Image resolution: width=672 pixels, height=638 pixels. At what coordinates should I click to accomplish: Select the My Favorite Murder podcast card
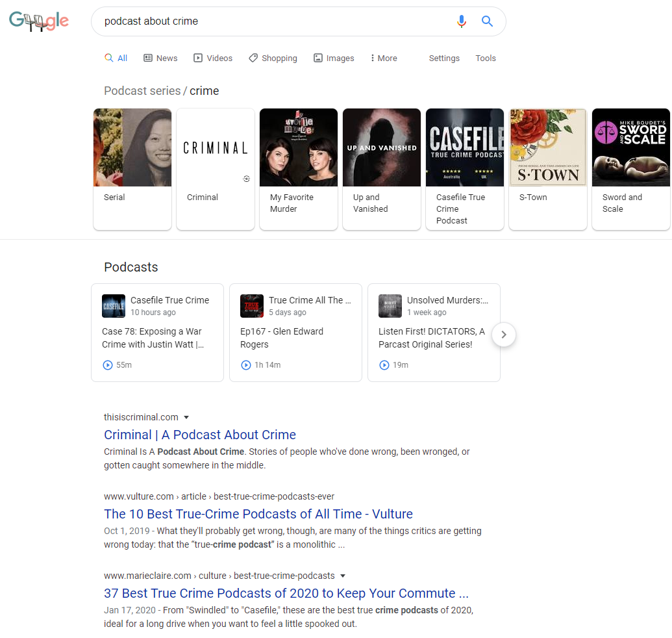[x=299, y=169]
